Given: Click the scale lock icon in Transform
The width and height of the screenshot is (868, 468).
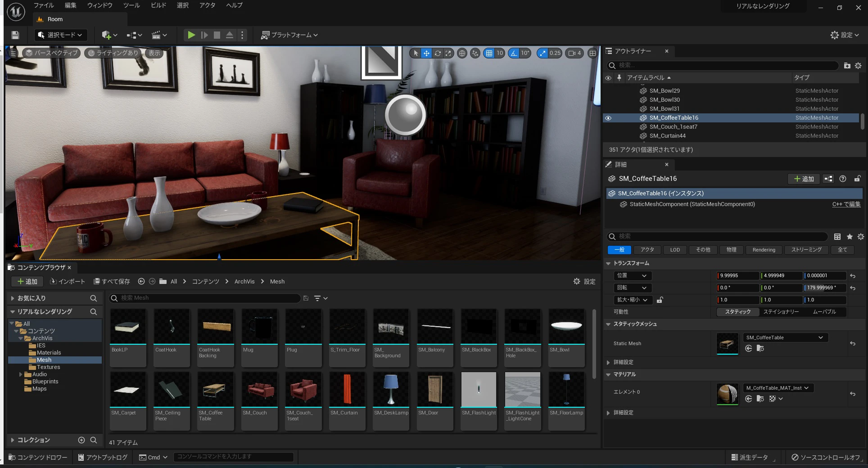Looking at the screenshot, I should tap(660, 300).
